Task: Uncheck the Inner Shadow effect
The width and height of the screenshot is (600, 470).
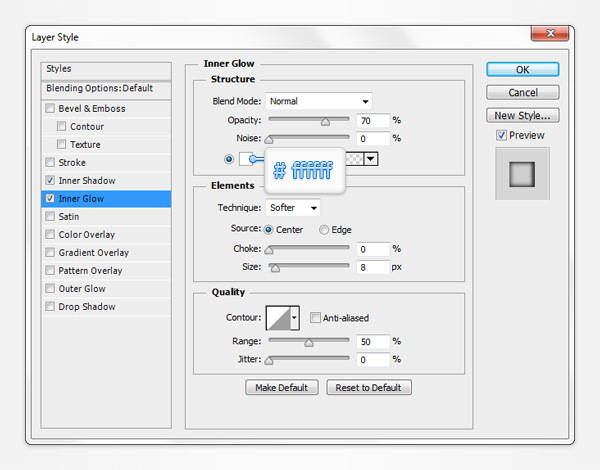Action: click(50, 181)
